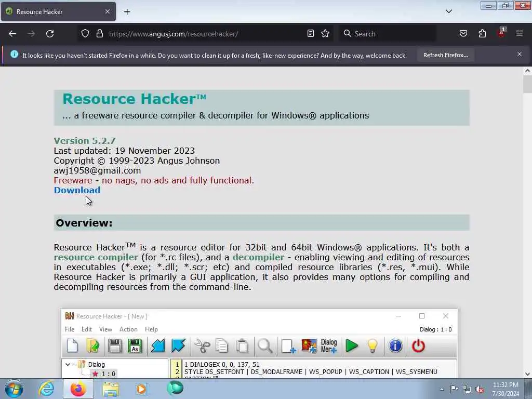Close the Resource Hacker tab
Viewport: 532px width, 399px height.
coord(107,11)
